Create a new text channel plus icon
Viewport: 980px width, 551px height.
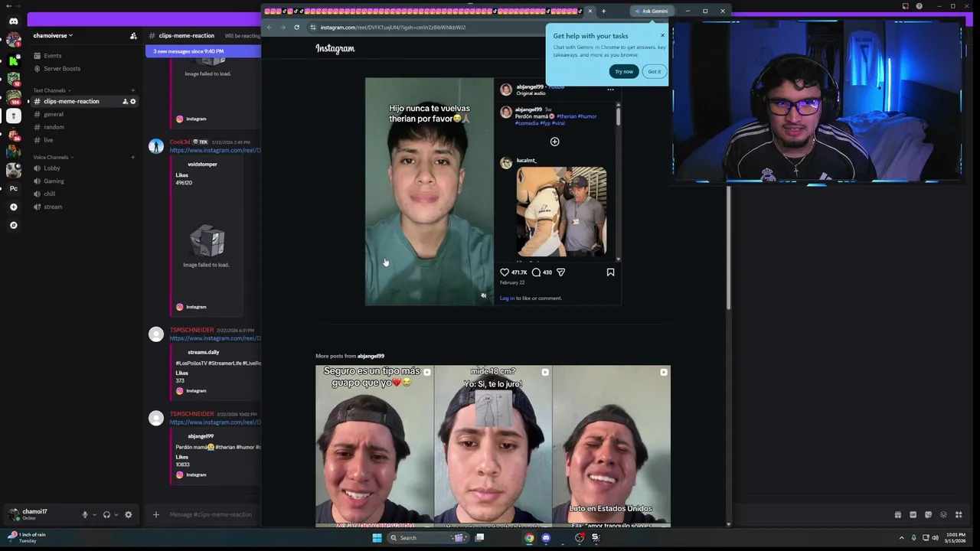tap(132, 90)
